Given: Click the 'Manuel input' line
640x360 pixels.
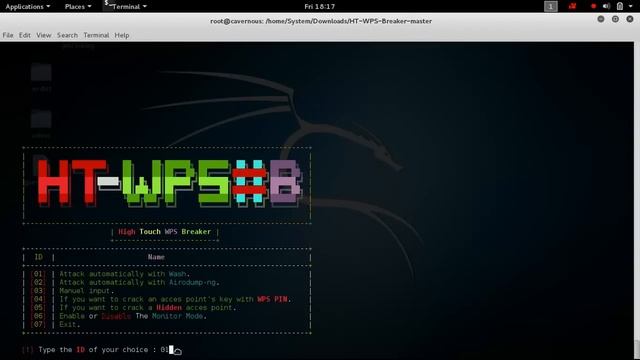Looking at the screenshot, I should 87,291.
